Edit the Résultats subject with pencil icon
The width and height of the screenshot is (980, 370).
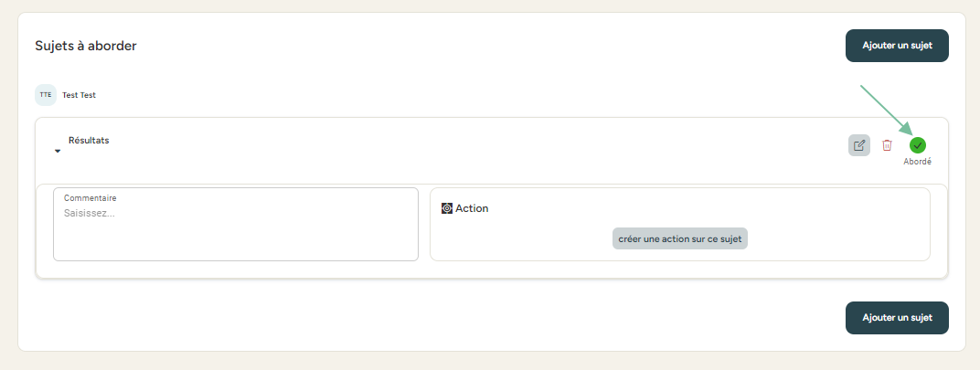859,145
